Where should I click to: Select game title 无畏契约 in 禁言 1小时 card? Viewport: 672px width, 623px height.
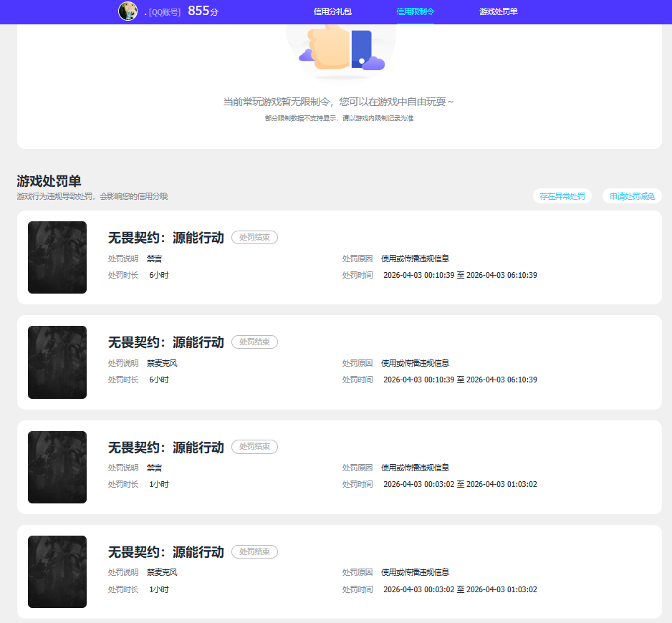point(166,447)
